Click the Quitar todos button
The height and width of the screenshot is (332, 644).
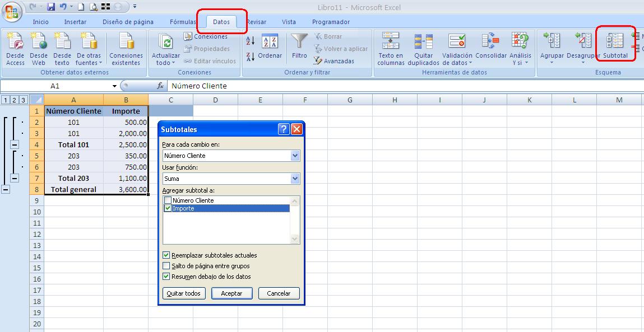184,293
